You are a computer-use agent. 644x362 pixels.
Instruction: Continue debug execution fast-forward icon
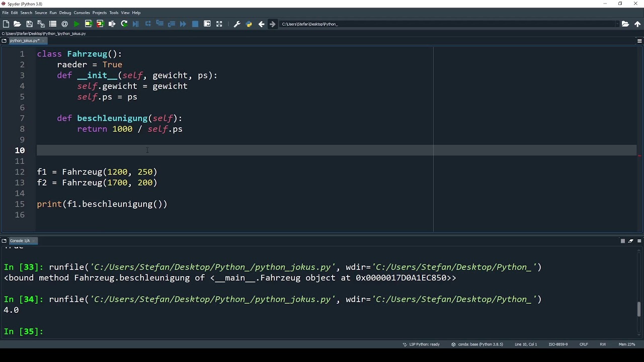pyautogui.click(x=183, y=24)
